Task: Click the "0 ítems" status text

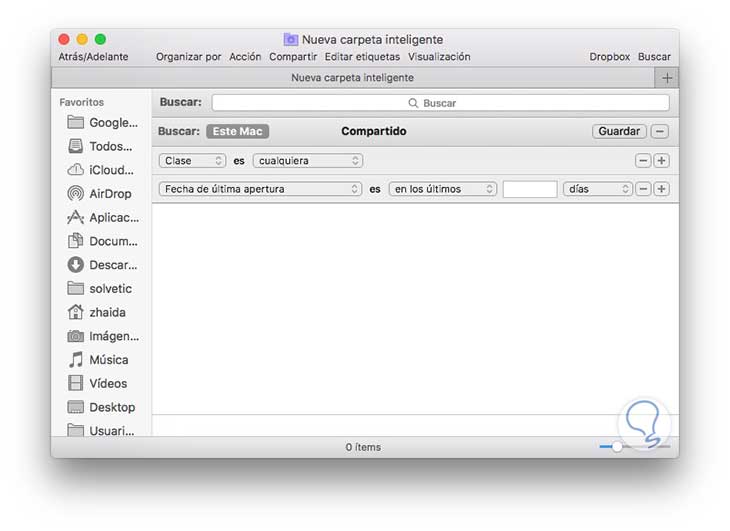Action: coord(363,447)
